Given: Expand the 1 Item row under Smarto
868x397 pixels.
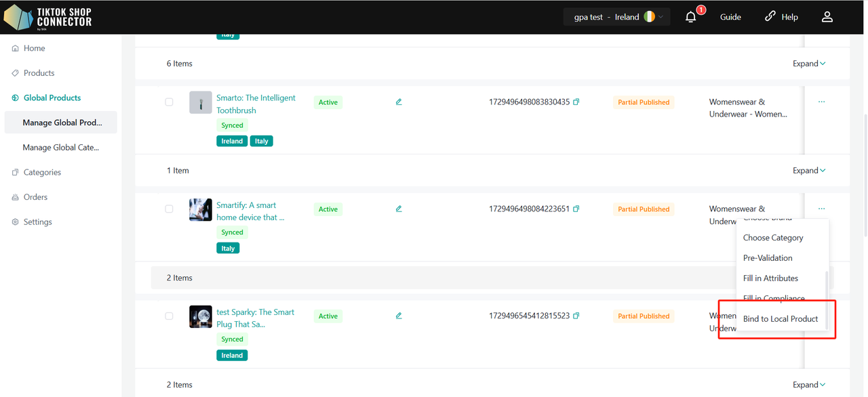Looking at the screenshot, I should [809, 171].
